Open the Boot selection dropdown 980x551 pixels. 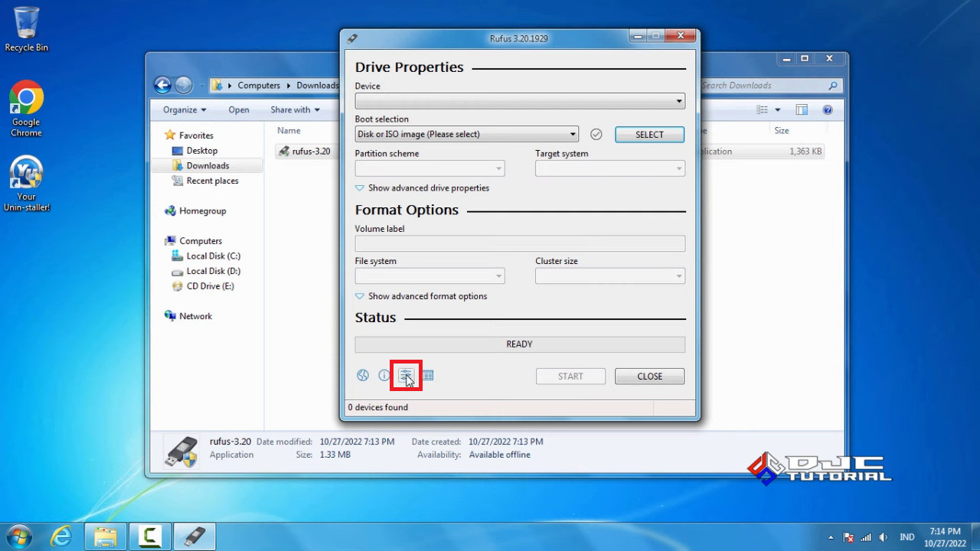[x=467, y=135]
